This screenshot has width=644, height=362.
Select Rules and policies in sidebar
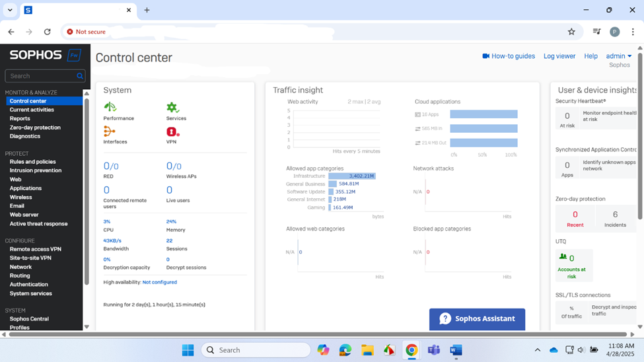click(x=32, y=162)
